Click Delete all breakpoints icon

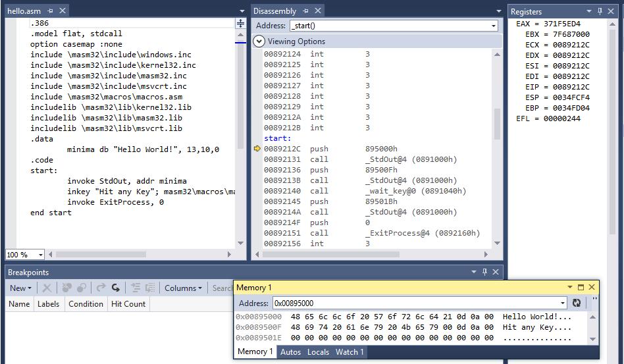coord(66,288)
